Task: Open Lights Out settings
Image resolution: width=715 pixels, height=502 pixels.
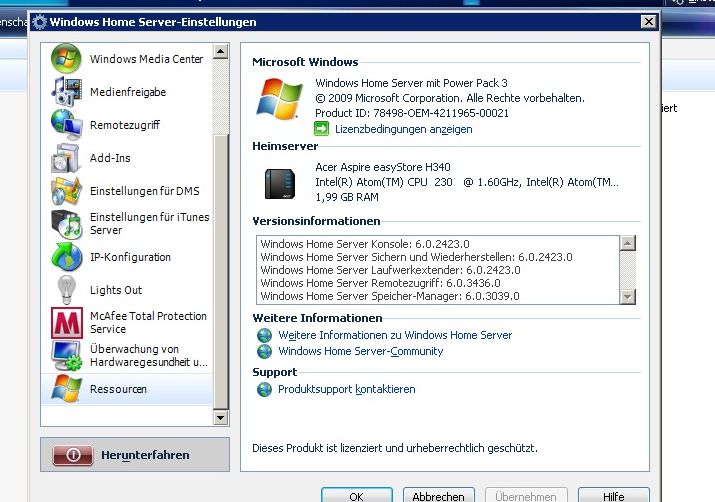Action: tap(127, 290)
